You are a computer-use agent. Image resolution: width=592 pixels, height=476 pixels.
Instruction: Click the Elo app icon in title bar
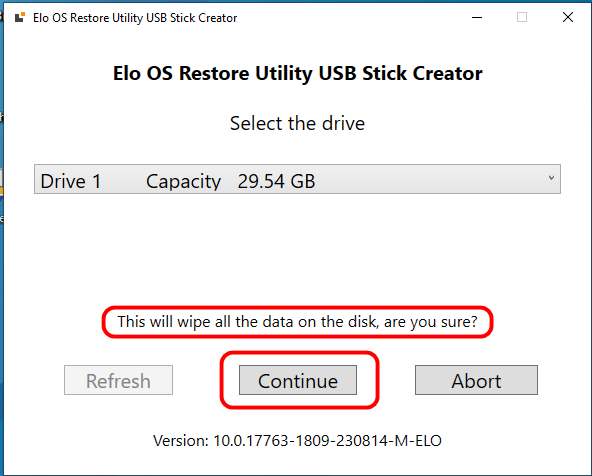[20, 17]
